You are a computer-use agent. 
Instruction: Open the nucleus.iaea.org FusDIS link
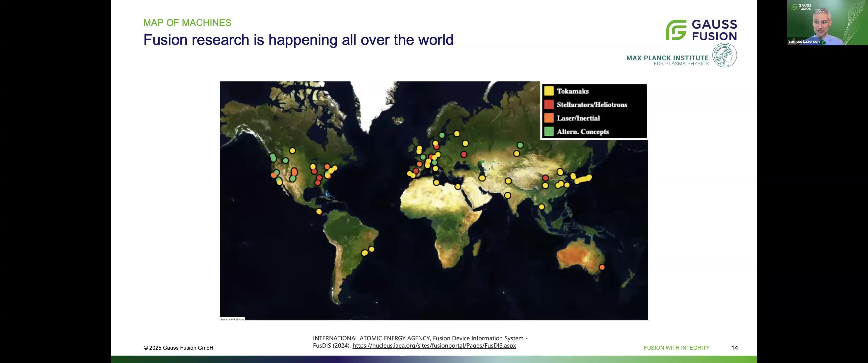coord(434,346)
